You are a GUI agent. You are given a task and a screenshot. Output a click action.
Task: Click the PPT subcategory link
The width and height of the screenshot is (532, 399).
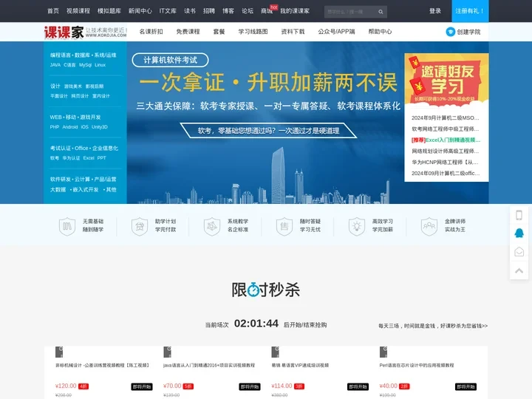pos(101,158)
